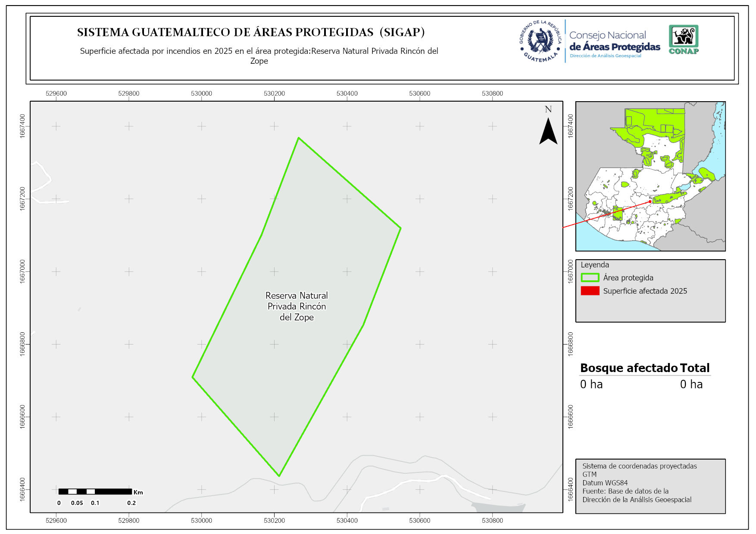
Task: Click the scale bar graphic
Action: 95,491
